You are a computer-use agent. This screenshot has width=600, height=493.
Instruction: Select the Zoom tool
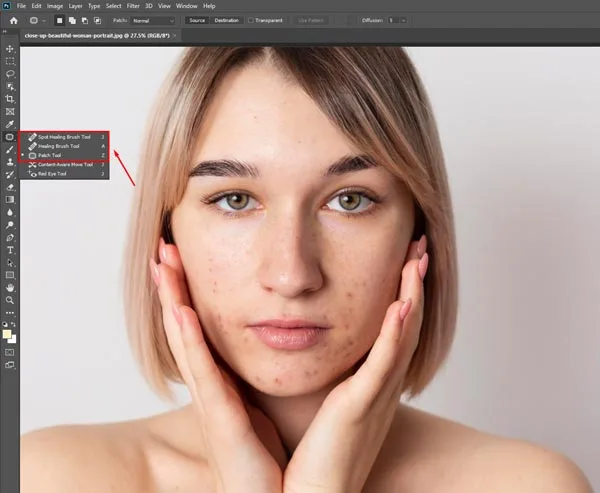10,300
